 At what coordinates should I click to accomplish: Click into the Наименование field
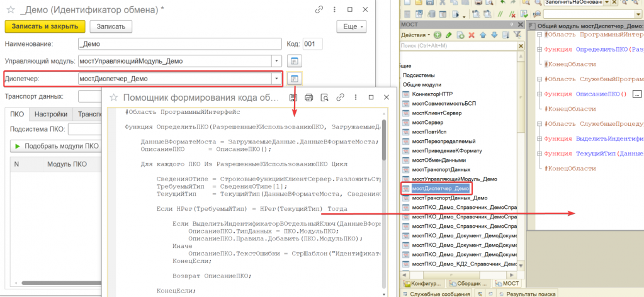click(x=180, y=44)
